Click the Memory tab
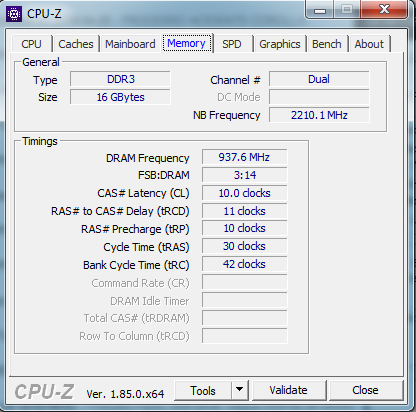 [x=187, y=43]
